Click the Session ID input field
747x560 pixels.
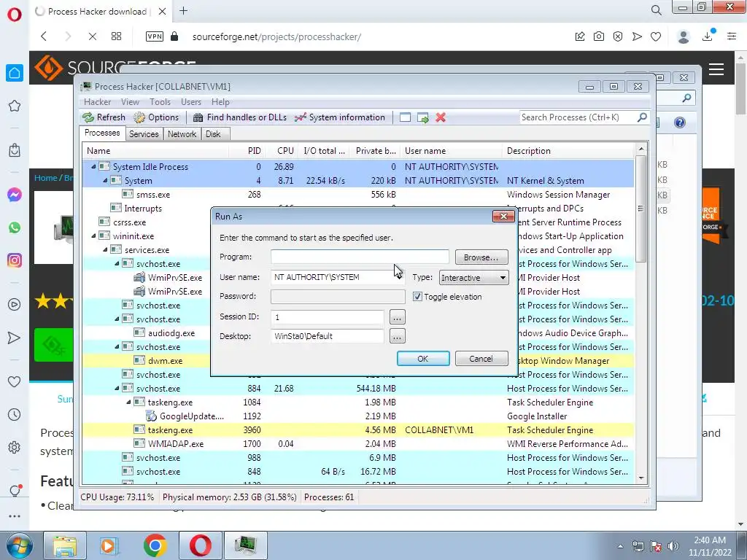click(328, 316)
